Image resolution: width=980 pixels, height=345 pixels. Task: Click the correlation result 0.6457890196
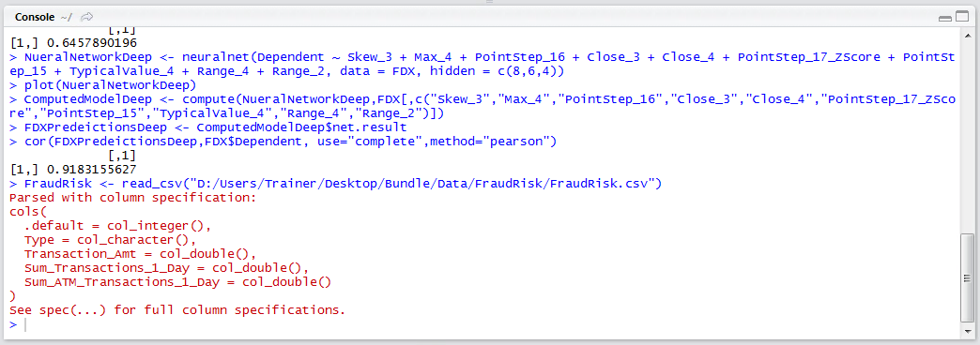[x=91, y=43]
